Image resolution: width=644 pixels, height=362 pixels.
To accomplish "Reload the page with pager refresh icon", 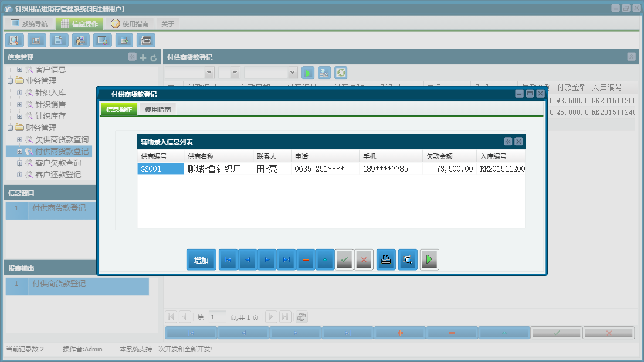I will pyautogui.click(x=301, y=317).
